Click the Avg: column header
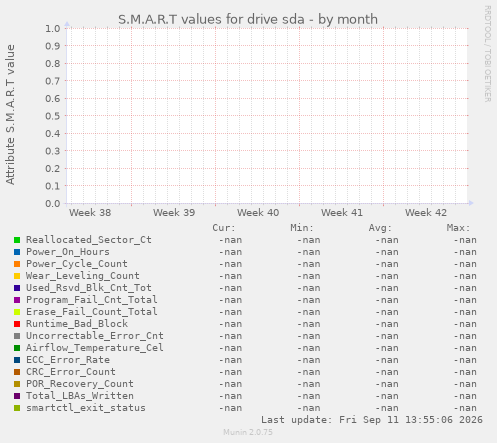The height and width of the screenshot is (443, 497). 380,228
